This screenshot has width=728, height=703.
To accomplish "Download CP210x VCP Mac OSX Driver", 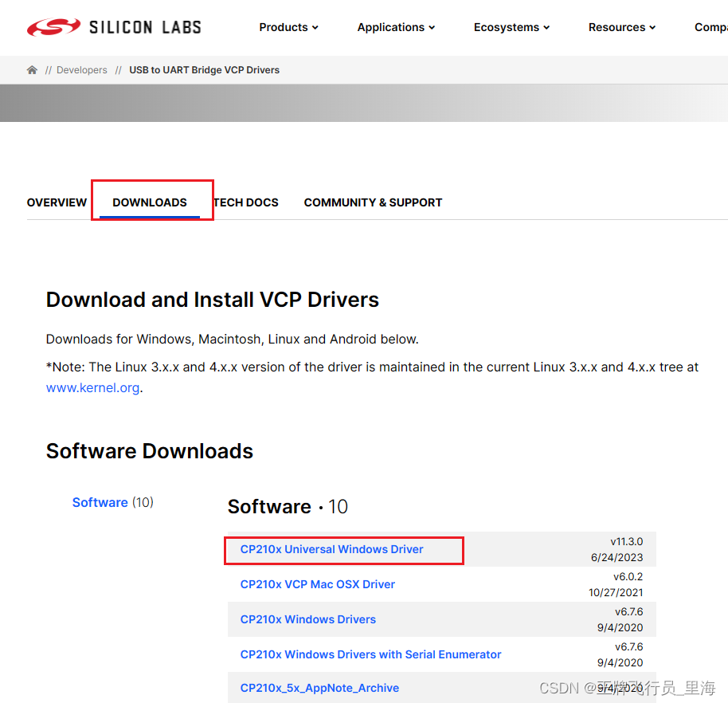I will [318, 584].
